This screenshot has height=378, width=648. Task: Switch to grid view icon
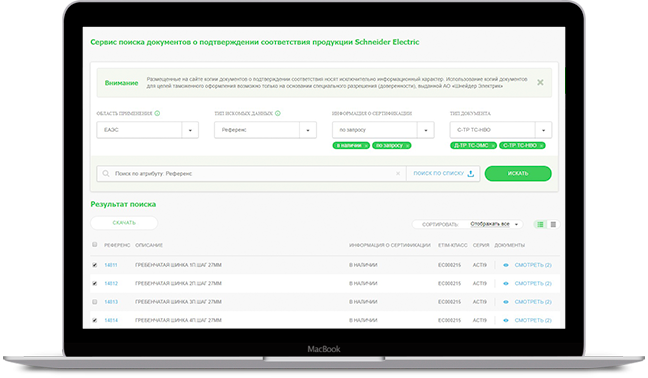pyautogui.click(x=553, y=224)
